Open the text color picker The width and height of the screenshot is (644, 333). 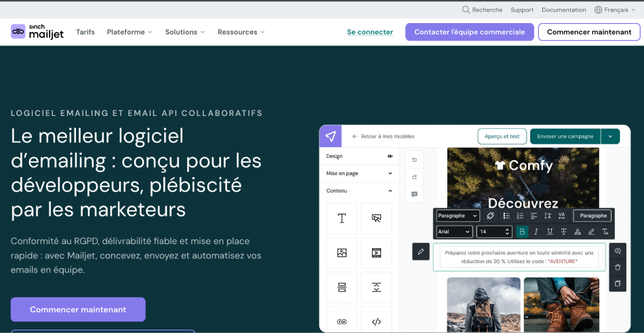pyautogui.click(x=578, y=232)
